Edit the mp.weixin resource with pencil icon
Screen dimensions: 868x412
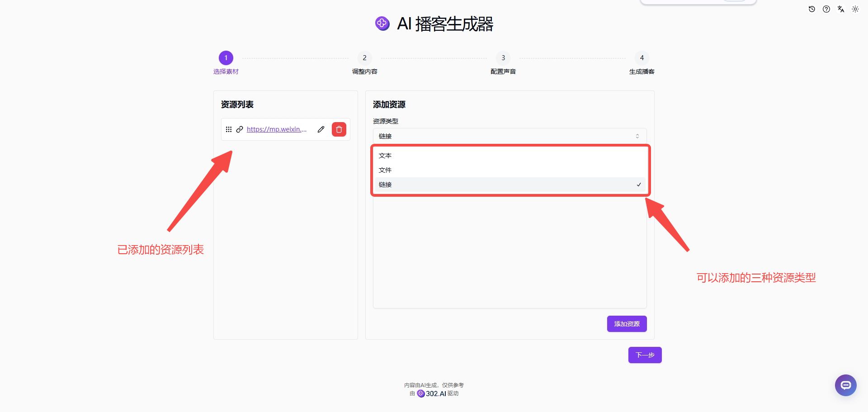pos(321,129)
